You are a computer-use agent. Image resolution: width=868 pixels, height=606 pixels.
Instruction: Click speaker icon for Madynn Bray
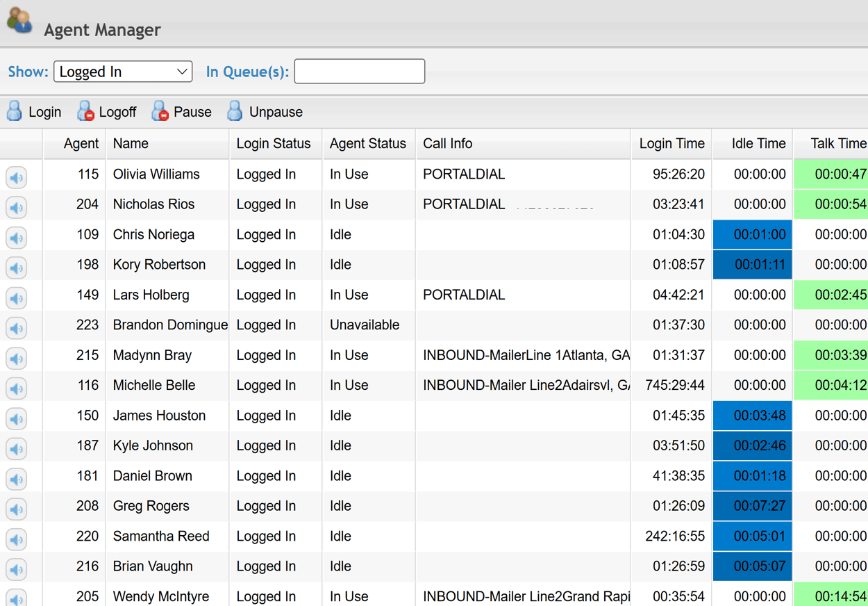pos(17,358)
